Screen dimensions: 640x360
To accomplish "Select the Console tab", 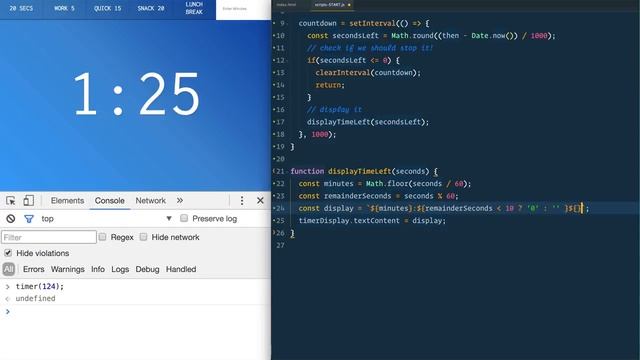I will [x=109, y=200].
